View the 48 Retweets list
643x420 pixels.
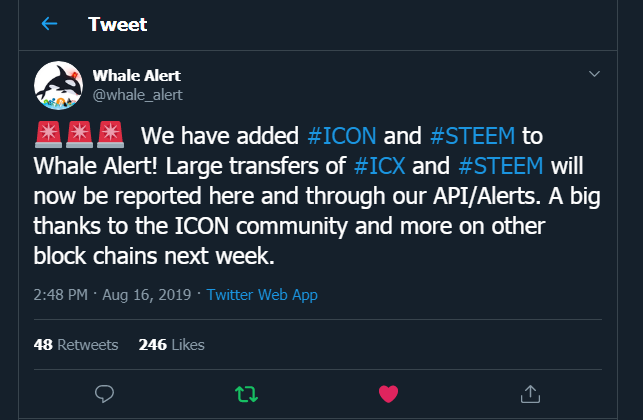[x=76, y=345]
